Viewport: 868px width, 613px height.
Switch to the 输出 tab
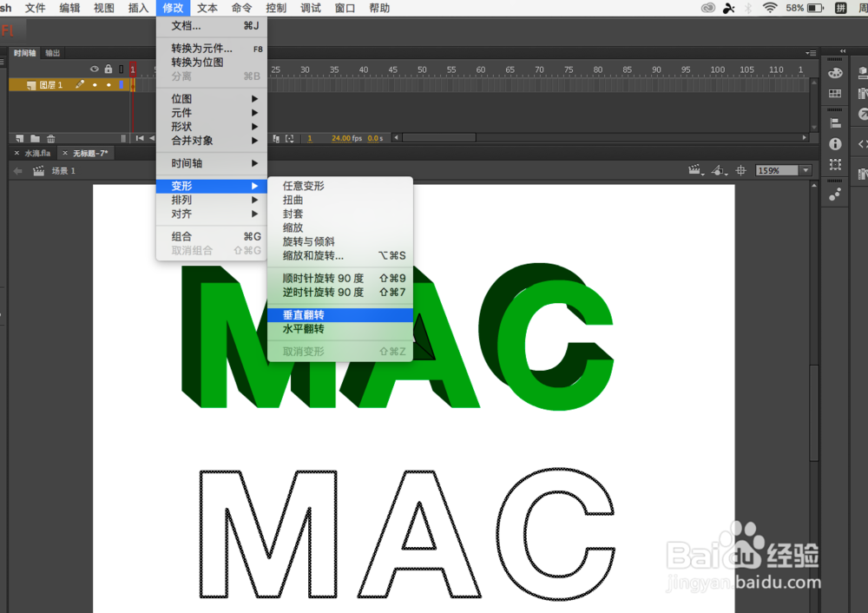(53, 53)
